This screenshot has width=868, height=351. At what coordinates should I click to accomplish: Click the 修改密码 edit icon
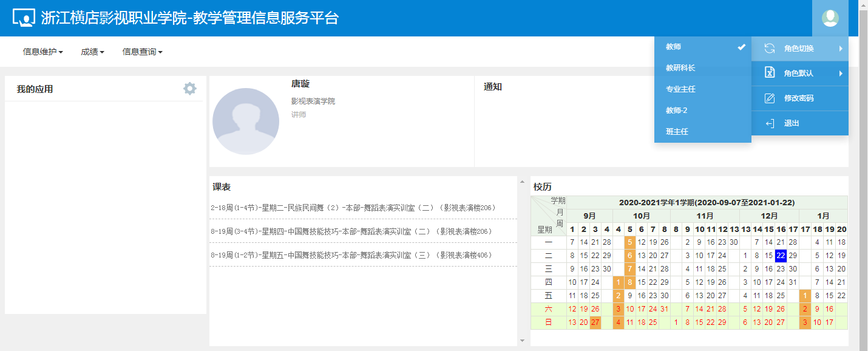tap(770, 98)
